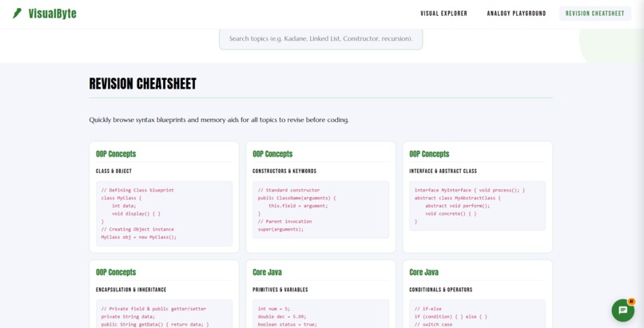Click OOP Concepts title above Constructors & Keywords
The width and height of the screenshot is (644, 328).
(x=272, y=154)
